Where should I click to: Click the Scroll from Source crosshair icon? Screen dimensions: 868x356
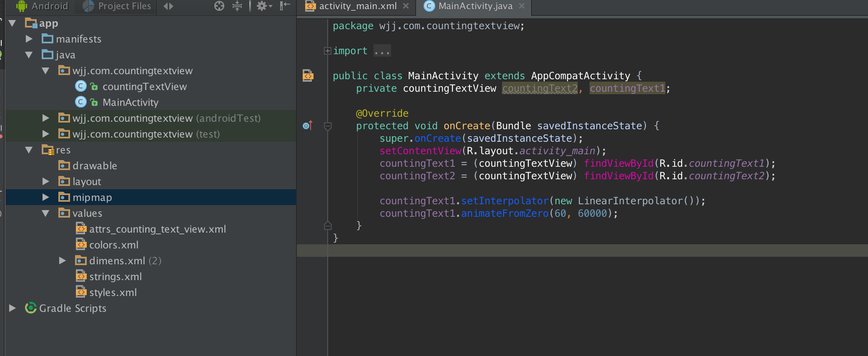coord(219,6)
